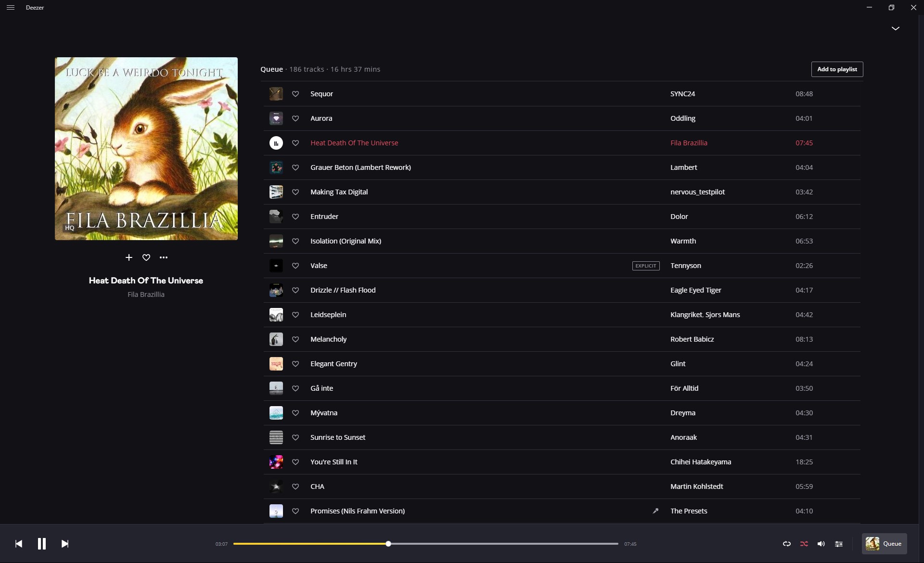Click the 18:25 duration of You're Still In It
This screenshot has width=924, height=563.
tap(804, 462)
